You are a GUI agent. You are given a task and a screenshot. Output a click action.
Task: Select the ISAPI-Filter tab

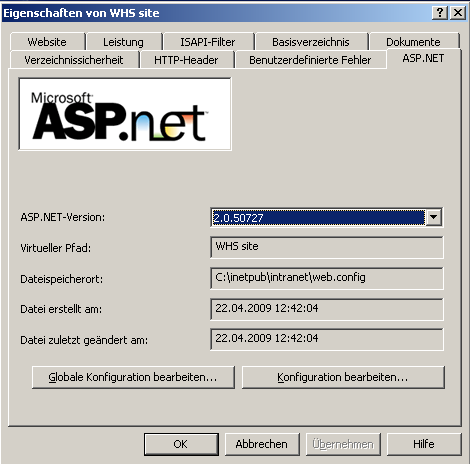point(208,42)
